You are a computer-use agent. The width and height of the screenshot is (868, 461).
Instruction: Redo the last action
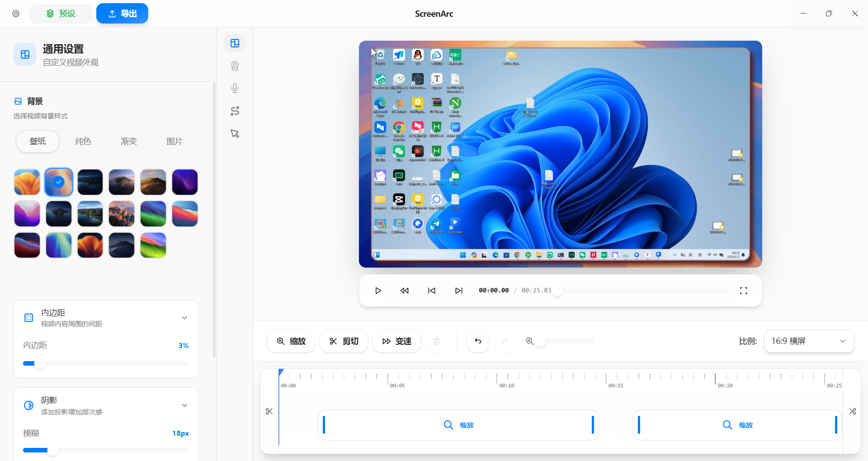pyautogui.click(x=505, y=341)
